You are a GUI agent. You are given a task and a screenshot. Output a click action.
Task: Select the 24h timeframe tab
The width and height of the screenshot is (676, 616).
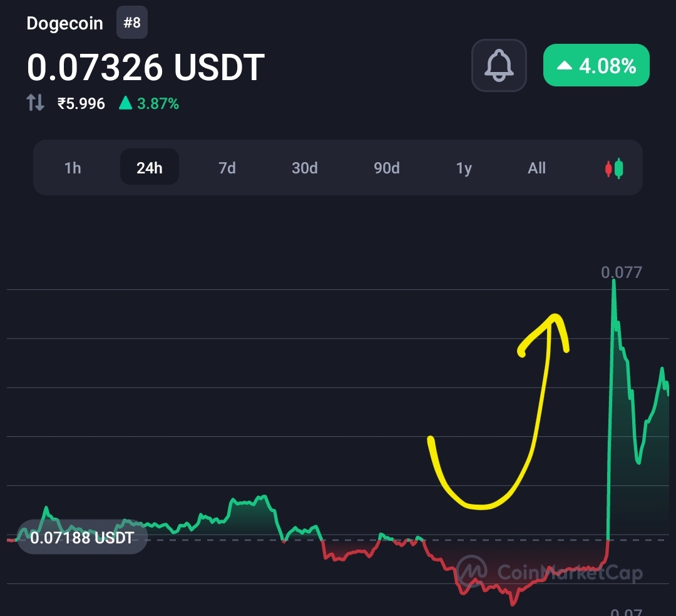149,167
